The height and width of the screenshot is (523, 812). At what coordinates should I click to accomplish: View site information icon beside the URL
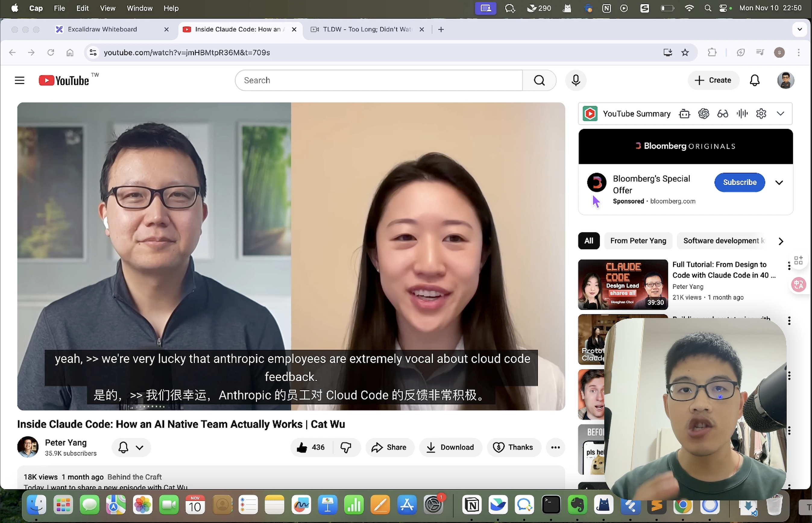tap(93, 52)
